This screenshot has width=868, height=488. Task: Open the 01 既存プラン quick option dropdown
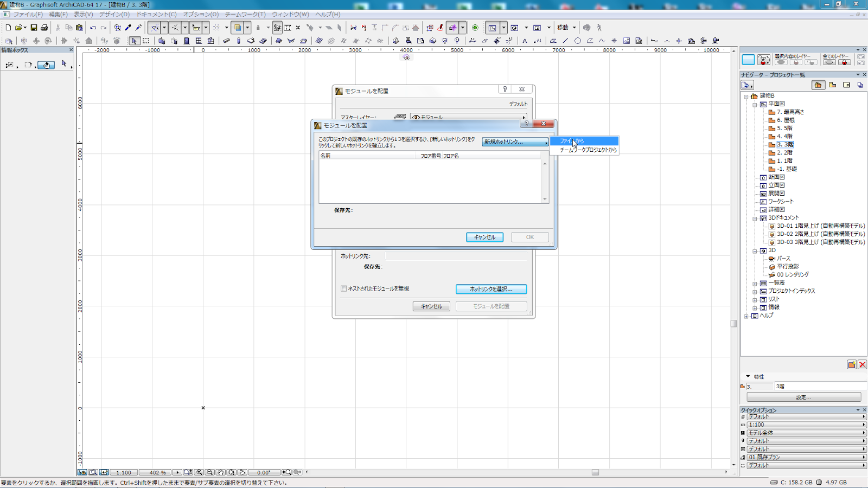point(806,458)
